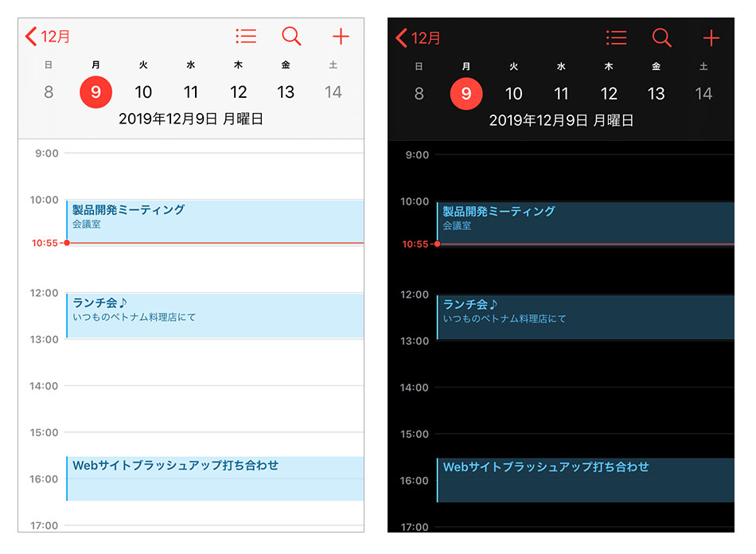This screenshot has height=554, width=756.
Task: Tap the list view icon in light calendar
Action: click(x=246, y=37)
